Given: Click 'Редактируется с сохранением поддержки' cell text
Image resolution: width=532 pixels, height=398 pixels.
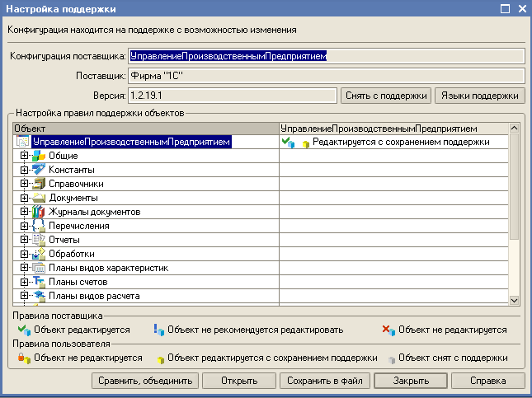Looking at the screenshot, I should tap(401, 142).
